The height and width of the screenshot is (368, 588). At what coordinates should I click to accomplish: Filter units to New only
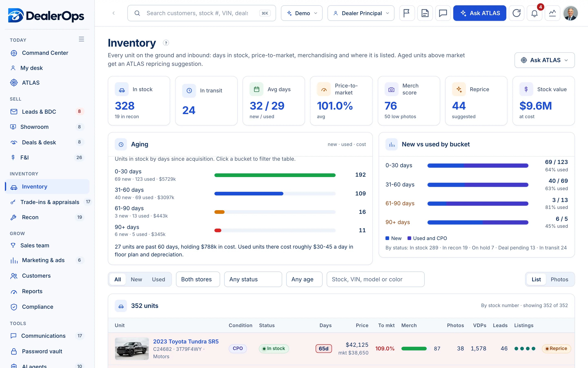point(136,279)
